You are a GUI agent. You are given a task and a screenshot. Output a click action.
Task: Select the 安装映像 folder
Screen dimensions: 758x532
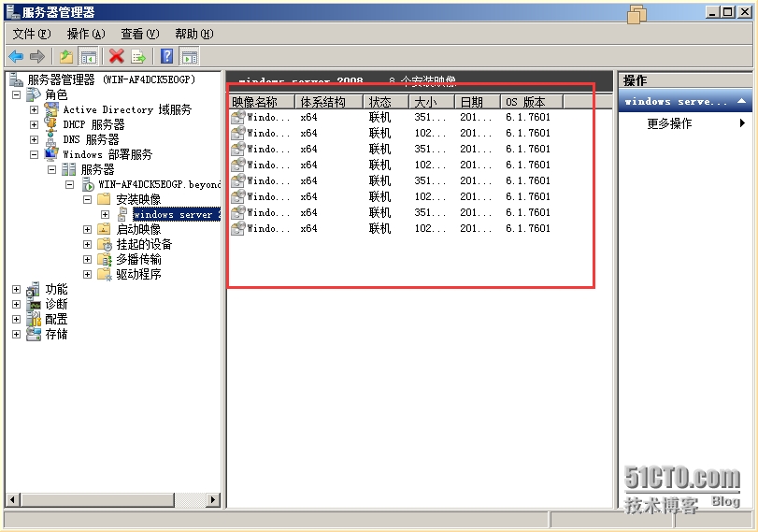138,199
